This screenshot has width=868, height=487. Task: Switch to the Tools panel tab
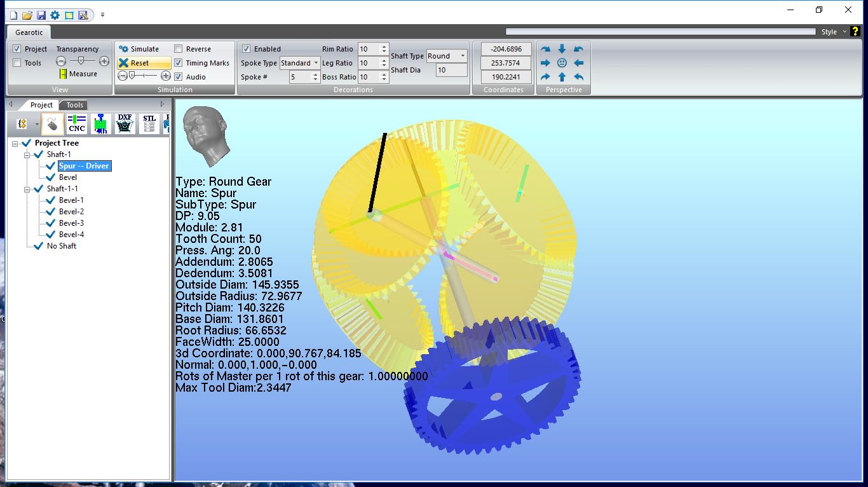pos(74,105)
